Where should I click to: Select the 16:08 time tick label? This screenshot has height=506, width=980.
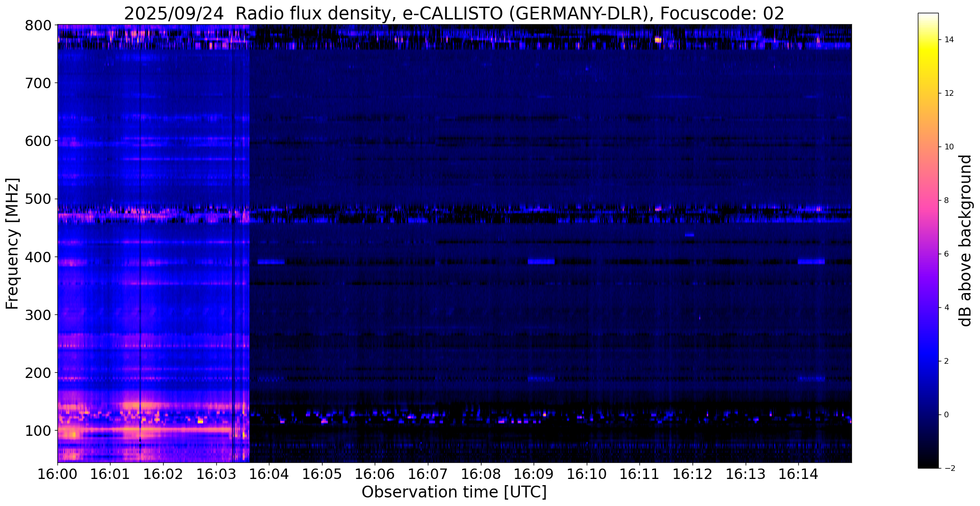tap(481, 474)
